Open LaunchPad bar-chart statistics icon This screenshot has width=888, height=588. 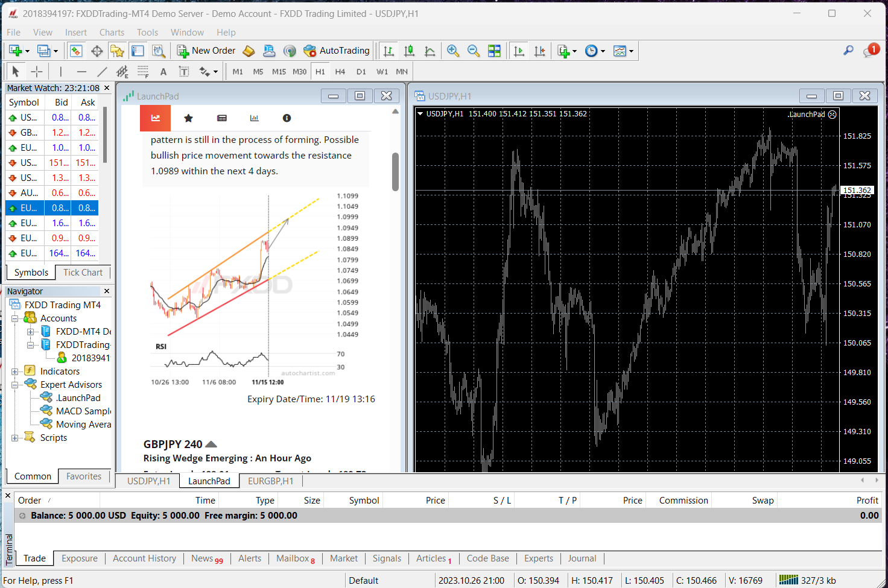click(254, 118)
